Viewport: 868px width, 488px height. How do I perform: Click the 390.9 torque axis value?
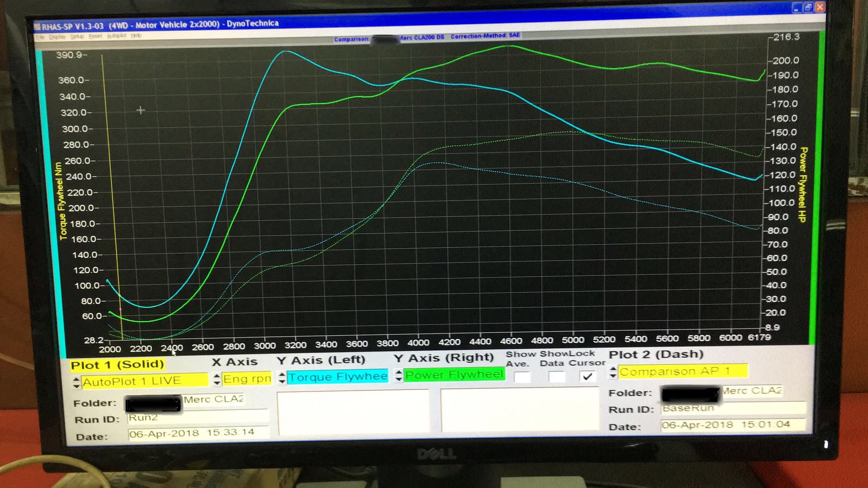[x=69, y=55]
